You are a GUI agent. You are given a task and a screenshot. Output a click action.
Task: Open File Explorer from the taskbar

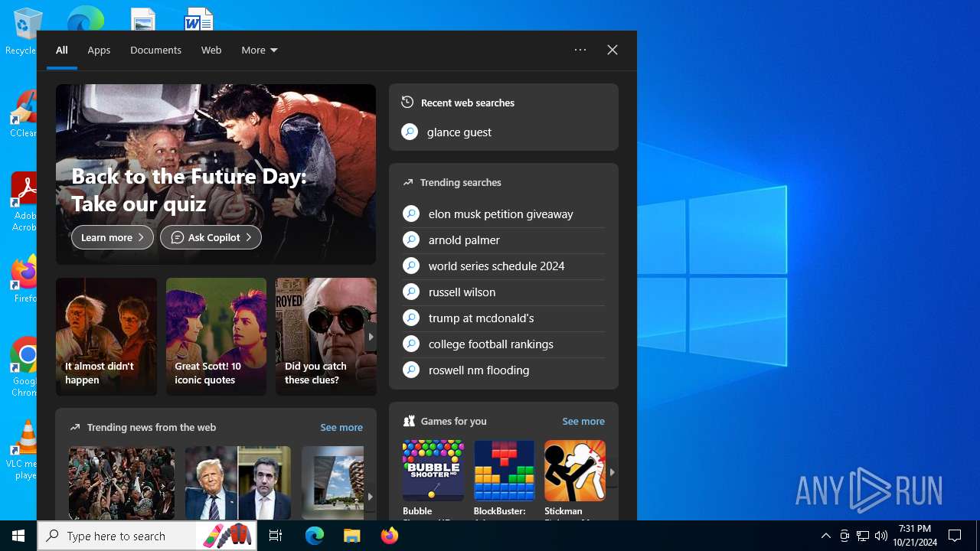point(352,536)
